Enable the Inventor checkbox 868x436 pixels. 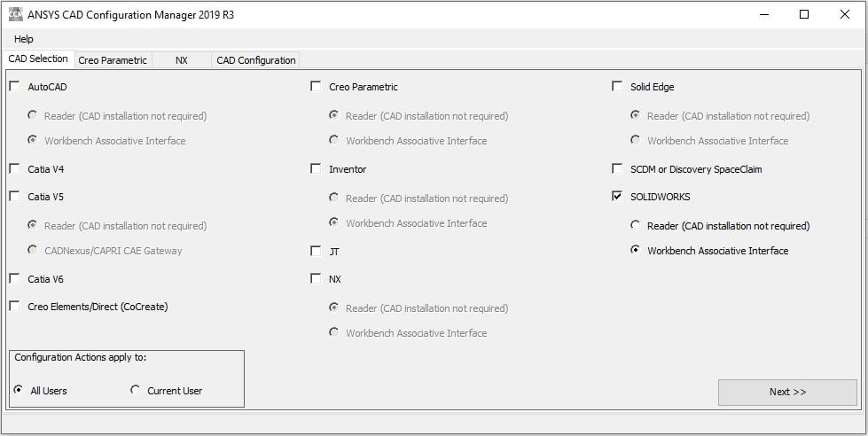click(316, 168)
